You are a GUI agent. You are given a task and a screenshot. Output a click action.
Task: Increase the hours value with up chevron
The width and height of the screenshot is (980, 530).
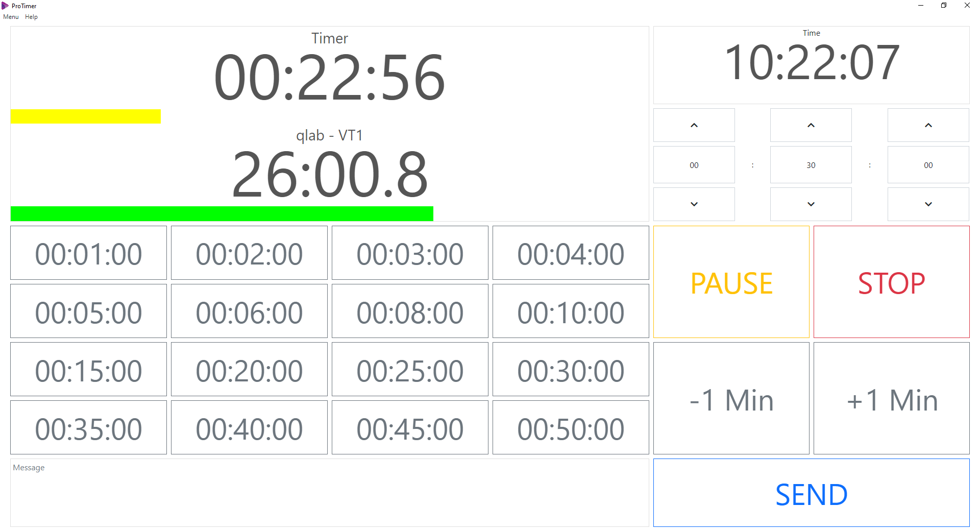click(694, 125)
